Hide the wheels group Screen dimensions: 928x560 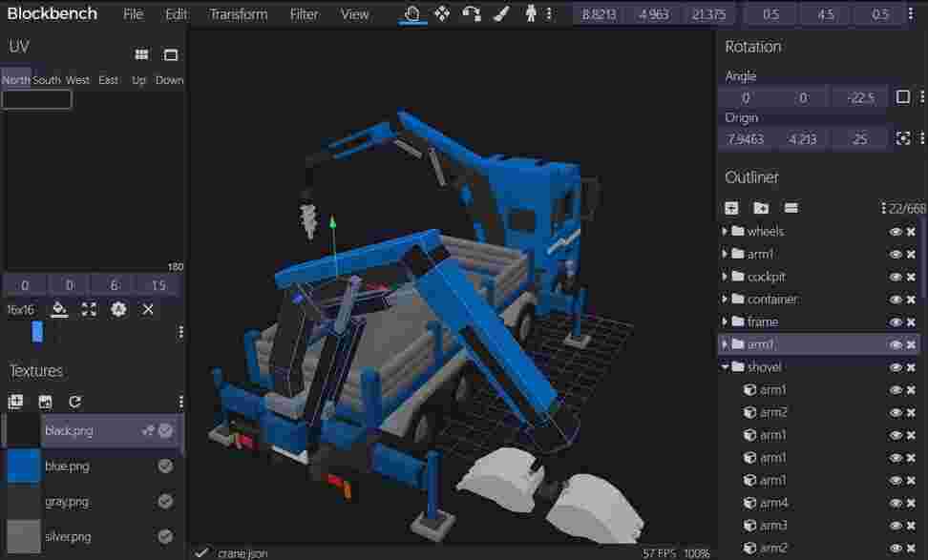click(x=895, y=231)
